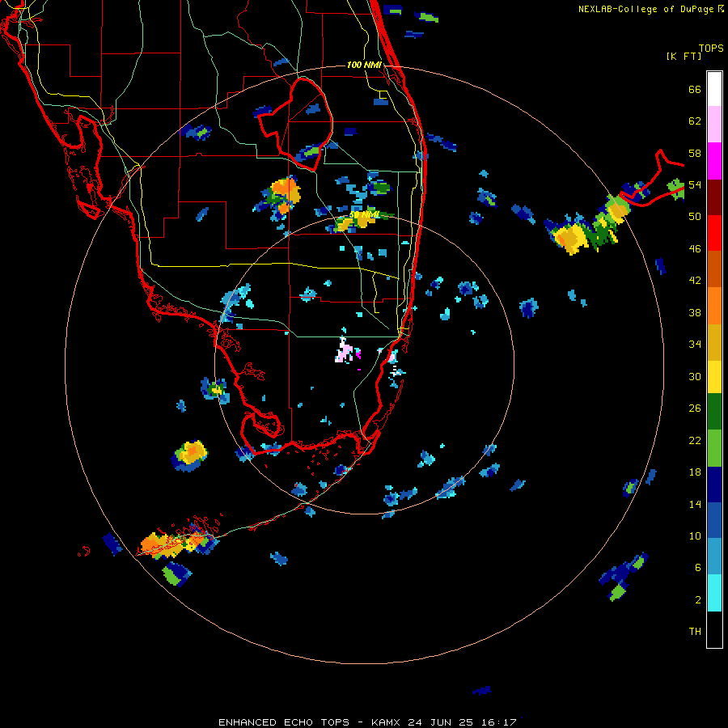The image size is (728, 728).
Task: Click the yellow color bar swatch
Action: pyautogui.click(x=714, y=376)
